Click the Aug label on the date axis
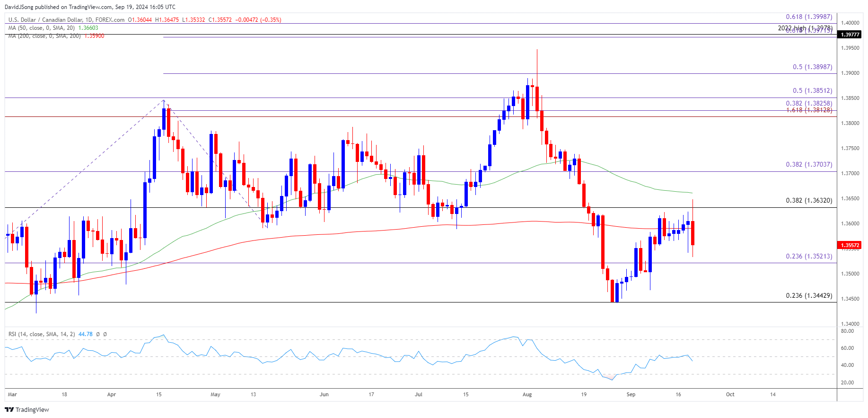Image resolution: width=868 pixels, height=418 pixels. pos(527,394)
